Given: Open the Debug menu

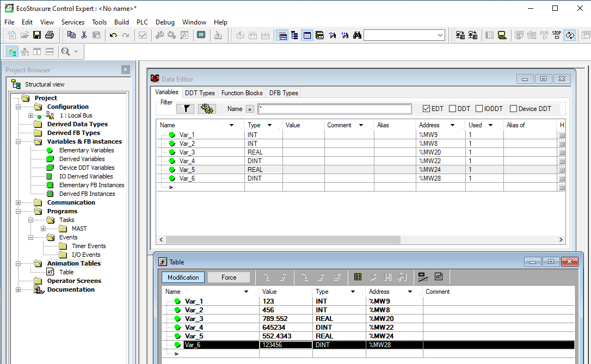Looking at the screenshot, I should [165, 22].
